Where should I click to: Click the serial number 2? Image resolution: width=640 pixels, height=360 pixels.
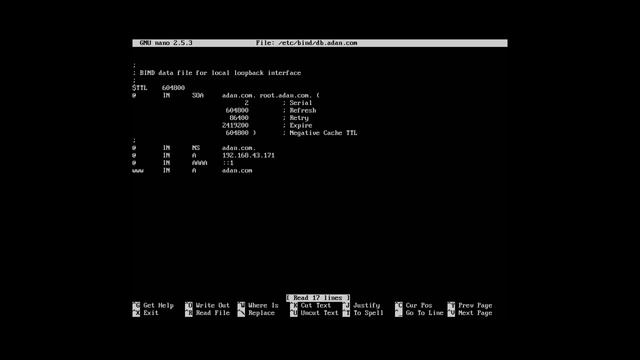[247, 103]
